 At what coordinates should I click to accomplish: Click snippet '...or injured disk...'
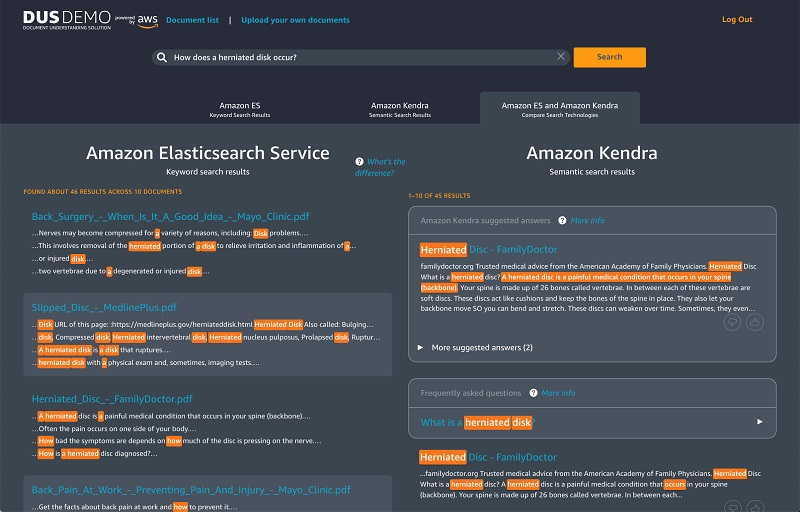(x=62, y=259)
